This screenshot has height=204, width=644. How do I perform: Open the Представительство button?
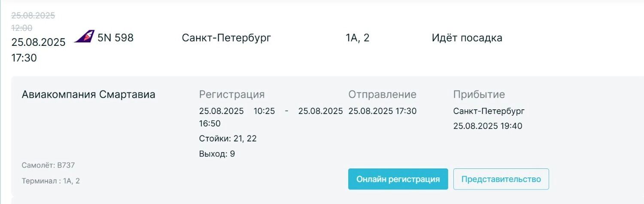click(501, 179)
